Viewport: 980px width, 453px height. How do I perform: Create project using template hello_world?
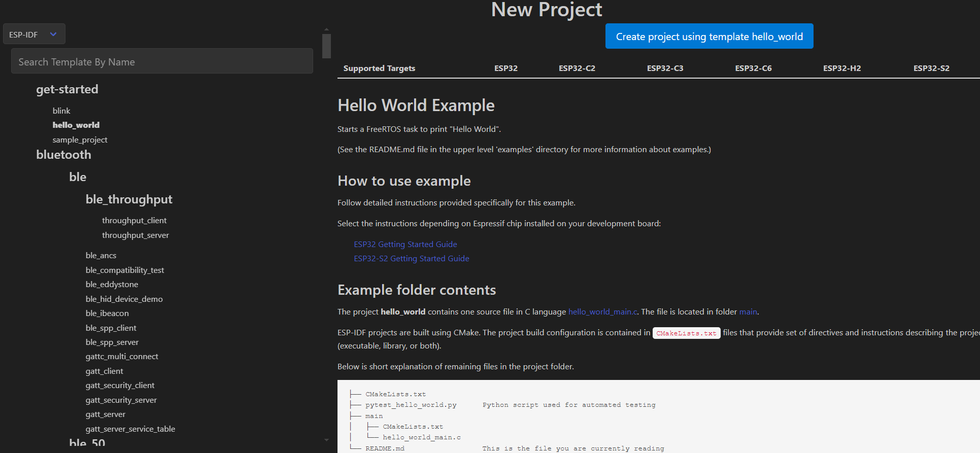click(709, 37)
